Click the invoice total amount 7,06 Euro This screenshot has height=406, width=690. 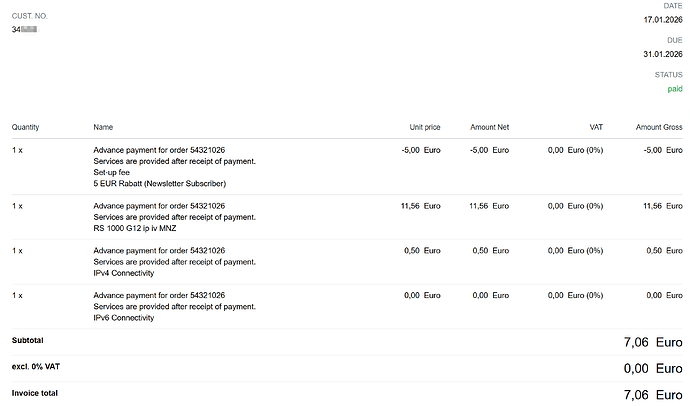[653, 395]
